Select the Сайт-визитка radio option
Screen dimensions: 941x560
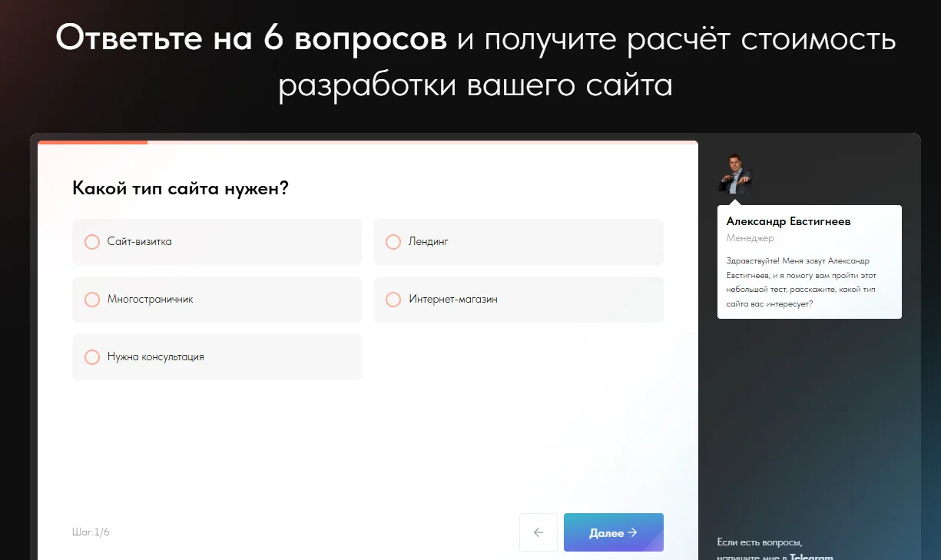click(x=217, y=242)
